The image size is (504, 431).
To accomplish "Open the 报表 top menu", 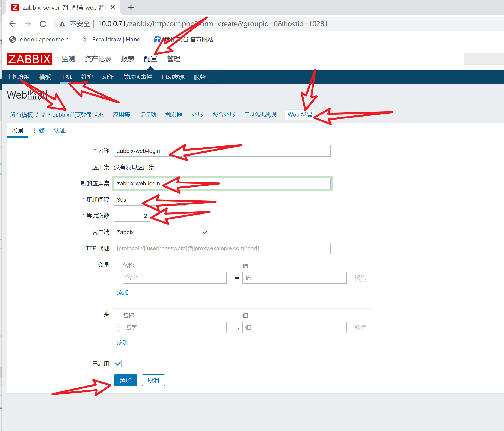I will pos(128,59).
